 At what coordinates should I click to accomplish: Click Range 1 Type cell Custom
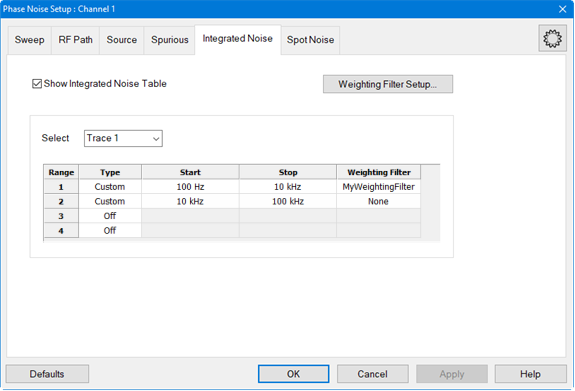click(110, 187)
